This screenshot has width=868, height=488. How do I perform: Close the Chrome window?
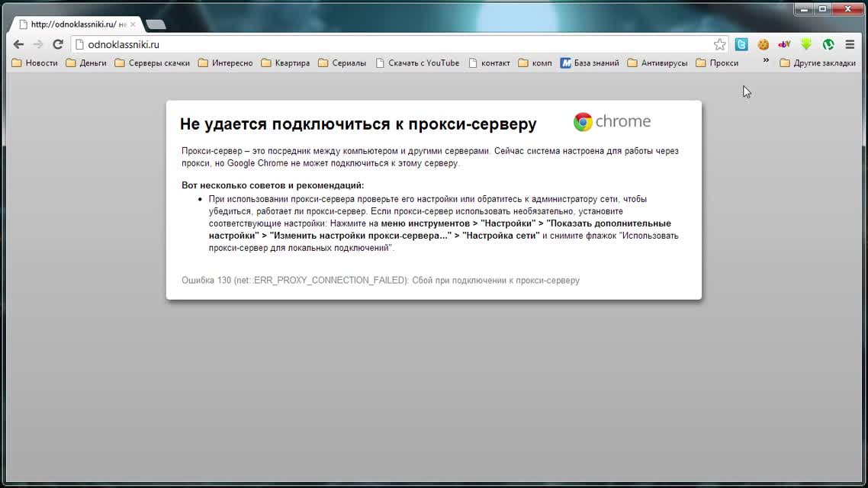[847, 9]
